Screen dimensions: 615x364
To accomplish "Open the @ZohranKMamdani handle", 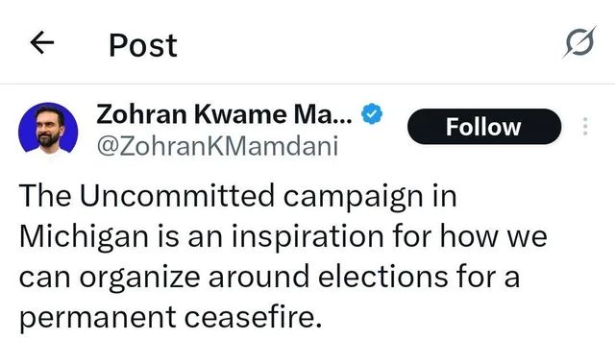I will click(217, 146).
